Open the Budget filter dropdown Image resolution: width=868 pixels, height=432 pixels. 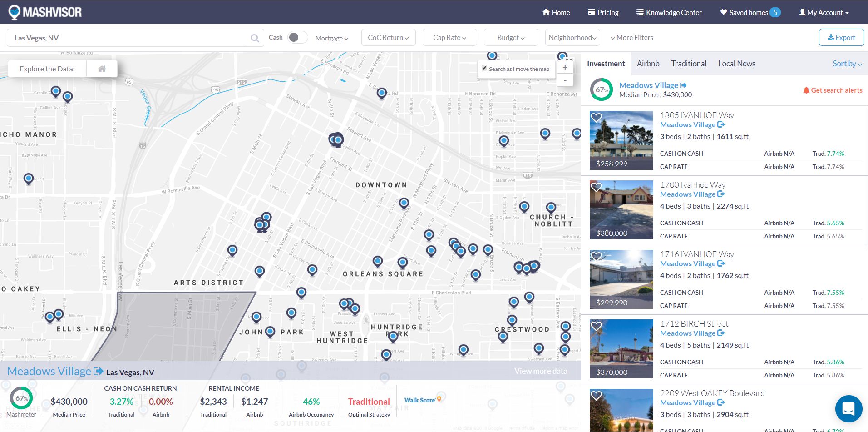coord(511,37)
